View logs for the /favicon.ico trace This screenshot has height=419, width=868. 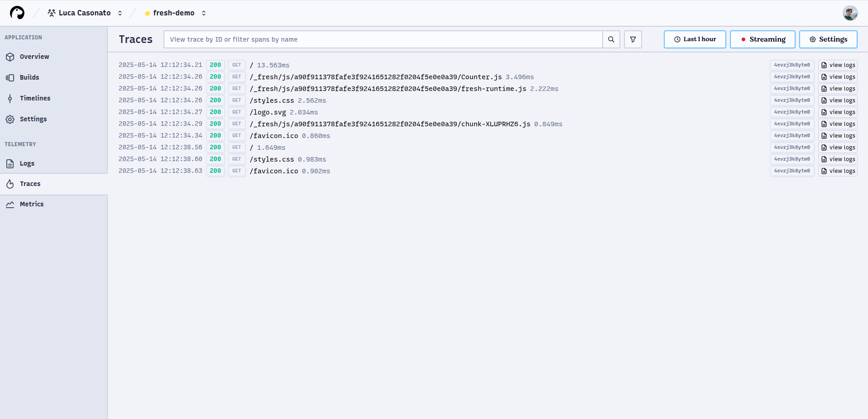[837, 135]
